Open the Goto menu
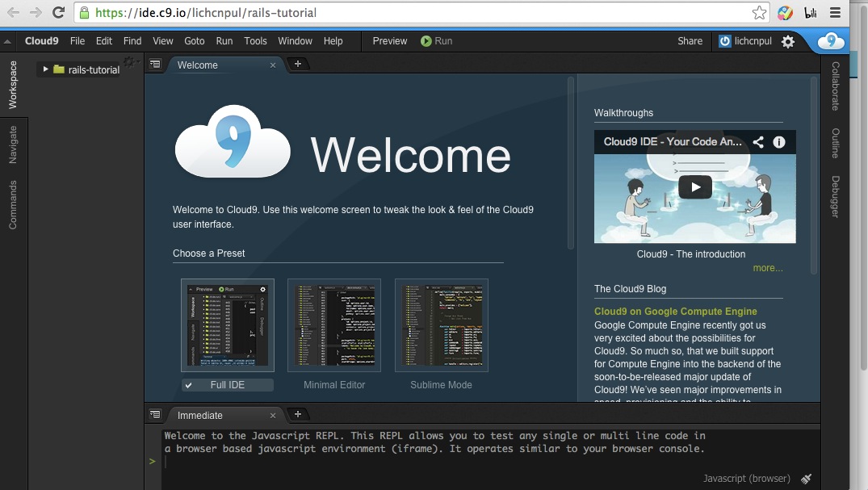 195,41
